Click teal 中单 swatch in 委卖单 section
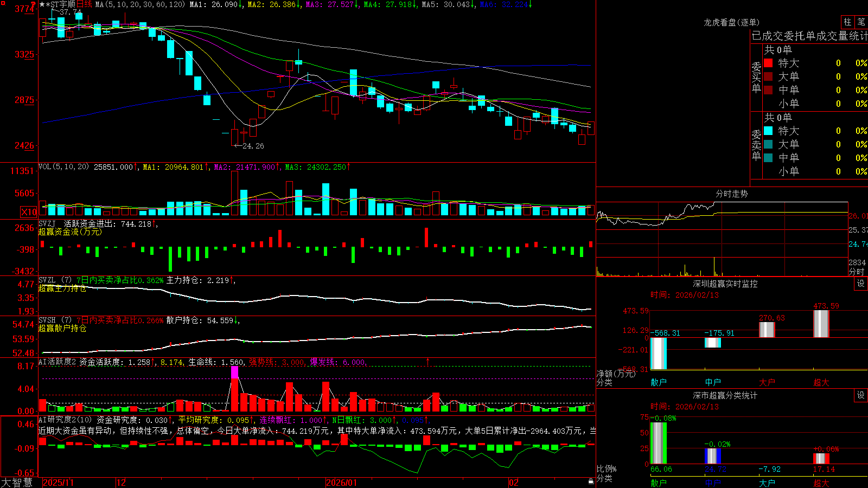Viewport: 868px width, 488px height. coord(768,158)
